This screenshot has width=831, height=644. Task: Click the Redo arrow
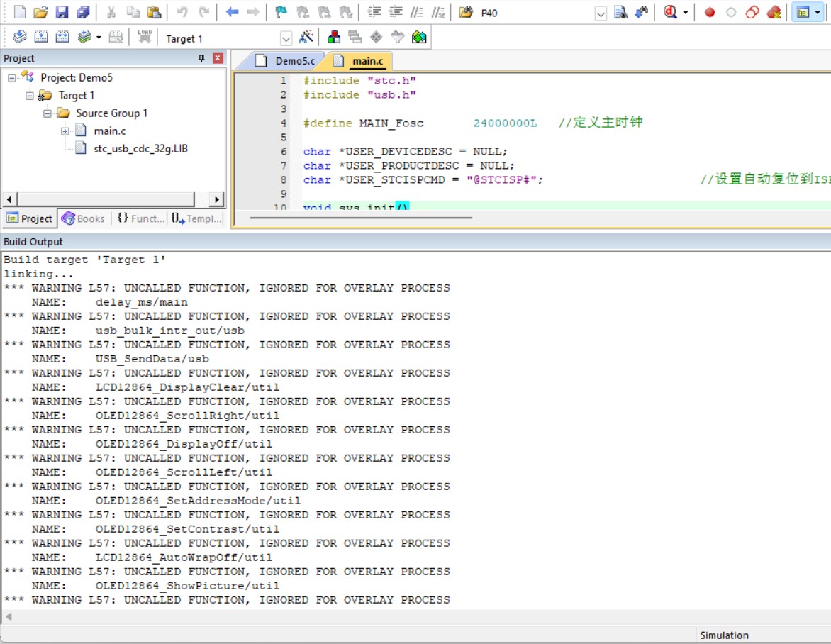tap(203, 12)
